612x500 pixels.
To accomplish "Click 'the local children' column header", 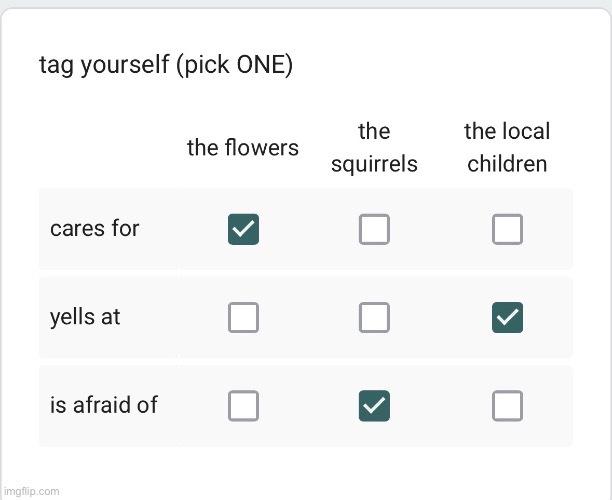I will (x=507, y=147).
